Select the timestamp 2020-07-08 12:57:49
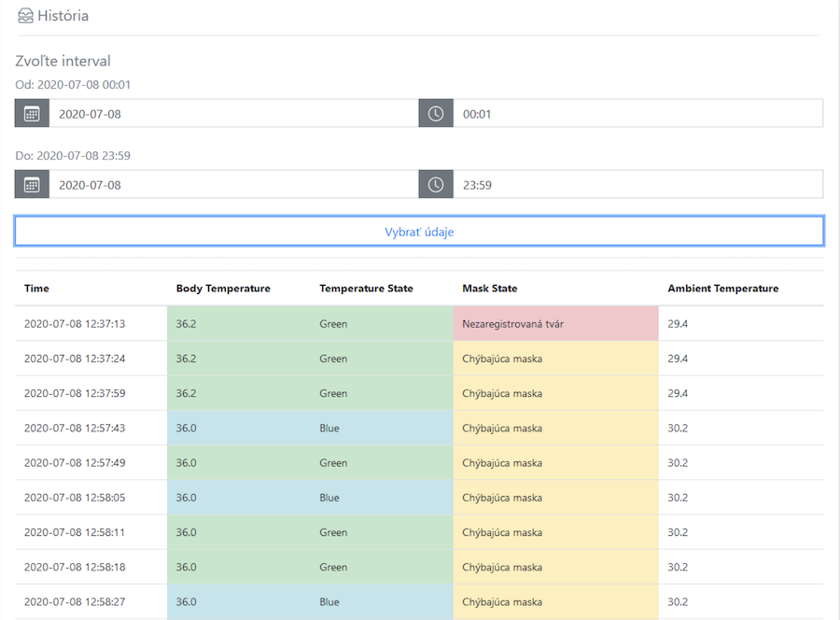This screenshot has height=620, width=840. (x=75, y=463)
